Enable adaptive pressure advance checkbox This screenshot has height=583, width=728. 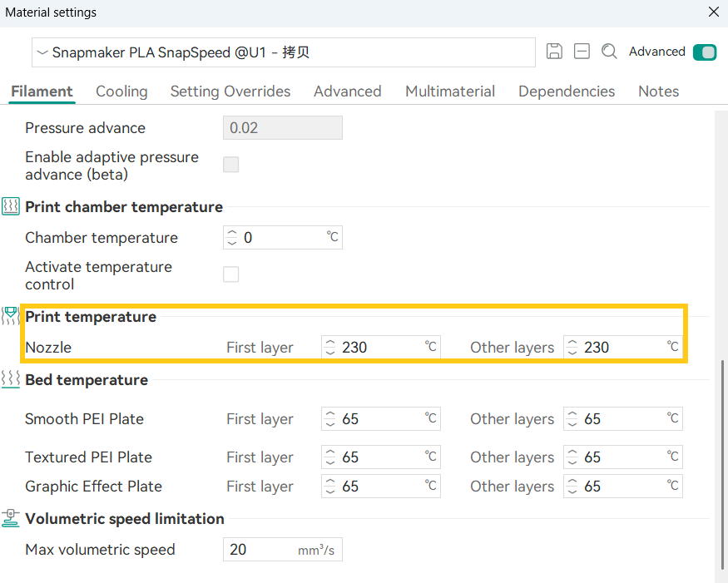230,165
